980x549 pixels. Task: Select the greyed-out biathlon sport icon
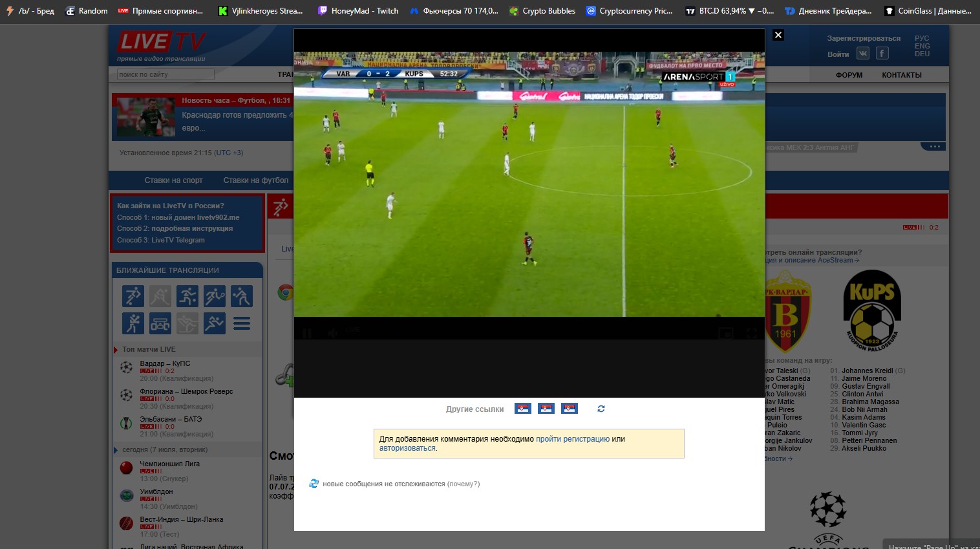187,323
